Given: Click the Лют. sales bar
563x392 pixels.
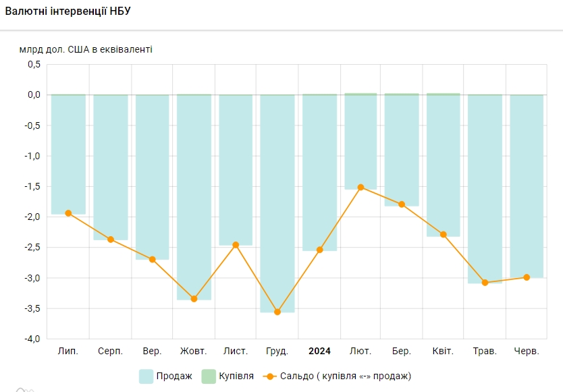Looking at the screenshot, I should pyautogui.click(x=360, y=142).
